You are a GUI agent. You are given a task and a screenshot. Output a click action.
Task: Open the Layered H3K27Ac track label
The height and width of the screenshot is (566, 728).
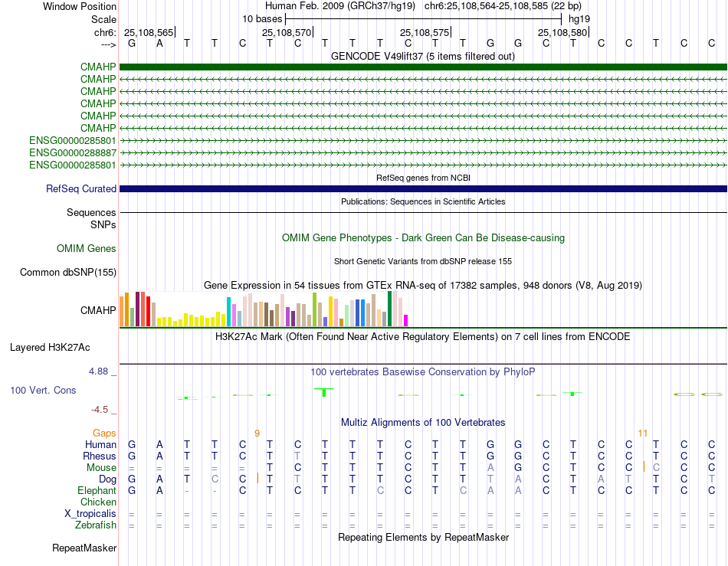click(x=50, y=348)
